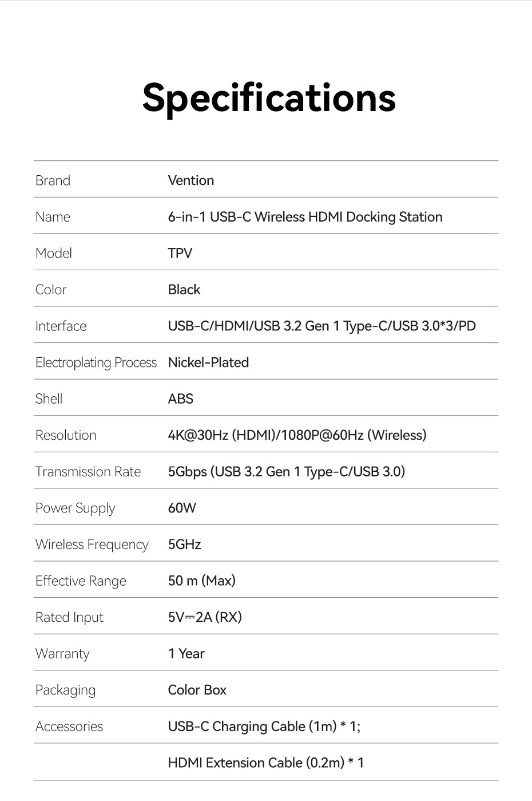Click the 5V 2A (RX) rated input
This screenshot has width=532, height=801.
tap(205, 617)
